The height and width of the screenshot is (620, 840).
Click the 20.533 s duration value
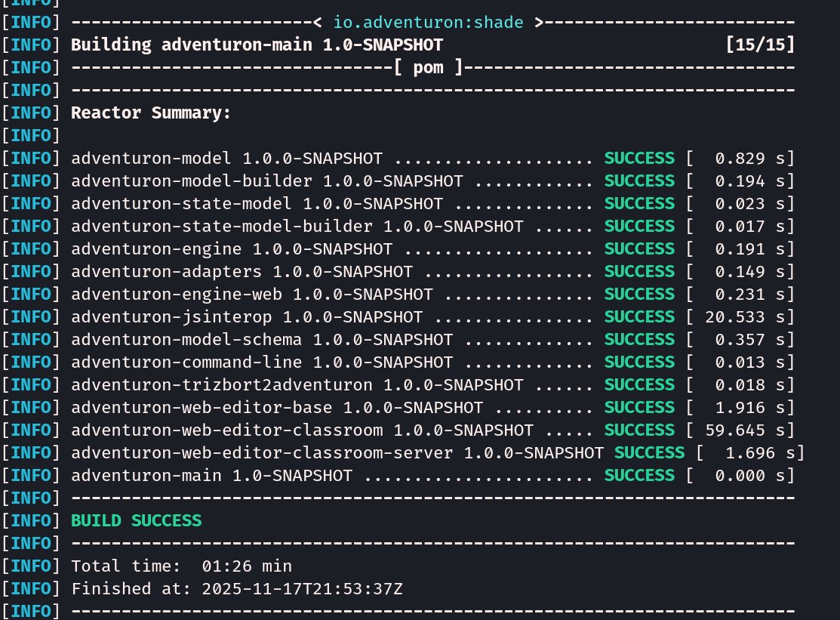pos(745,316)
